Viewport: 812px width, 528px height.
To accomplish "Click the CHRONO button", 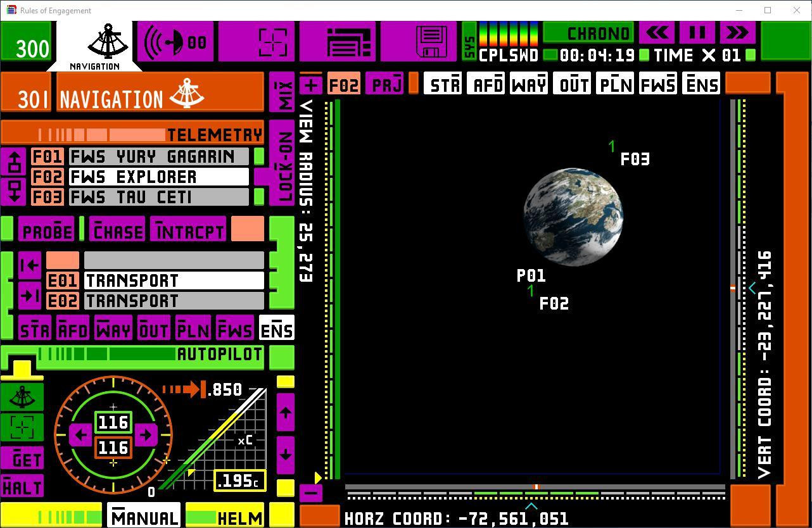I will pyautogui.click(x=589, y=33).
